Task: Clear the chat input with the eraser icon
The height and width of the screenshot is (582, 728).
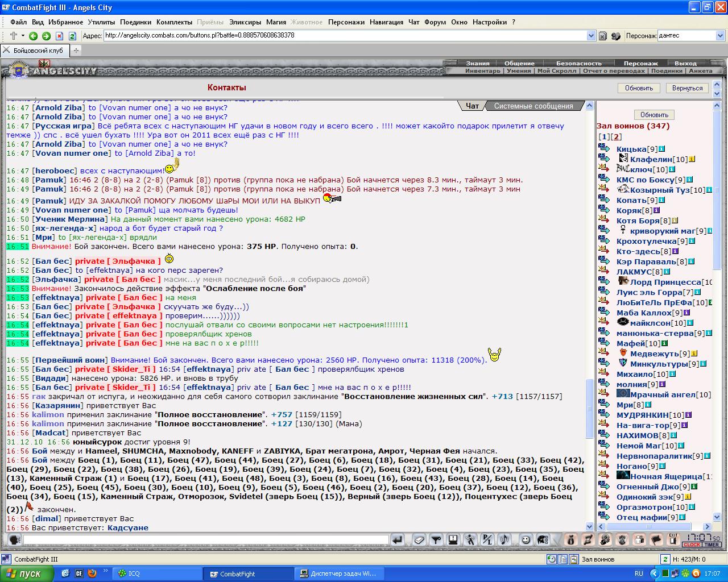Action: (419, 539)
